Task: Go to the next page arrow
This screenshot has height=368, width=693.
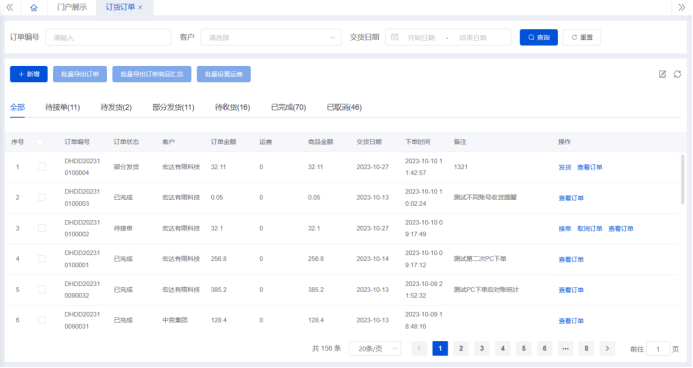Action: tap(607, 349)
